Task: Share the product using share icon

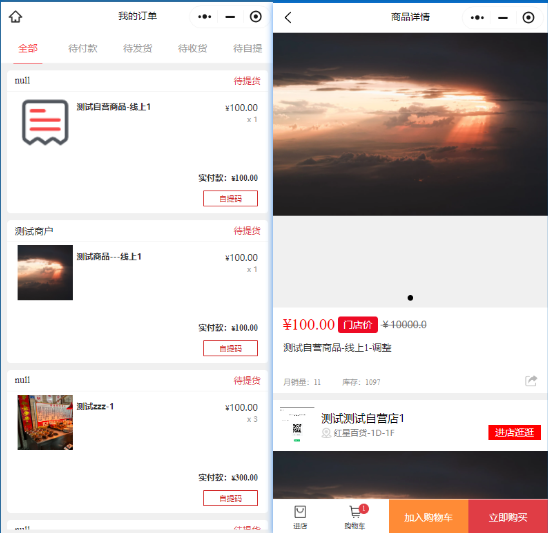Action: tap(531, 381)
